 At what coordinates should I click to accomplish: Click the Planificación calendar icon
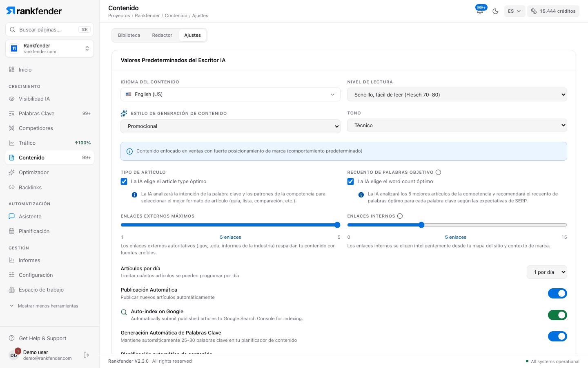[11, 231]
